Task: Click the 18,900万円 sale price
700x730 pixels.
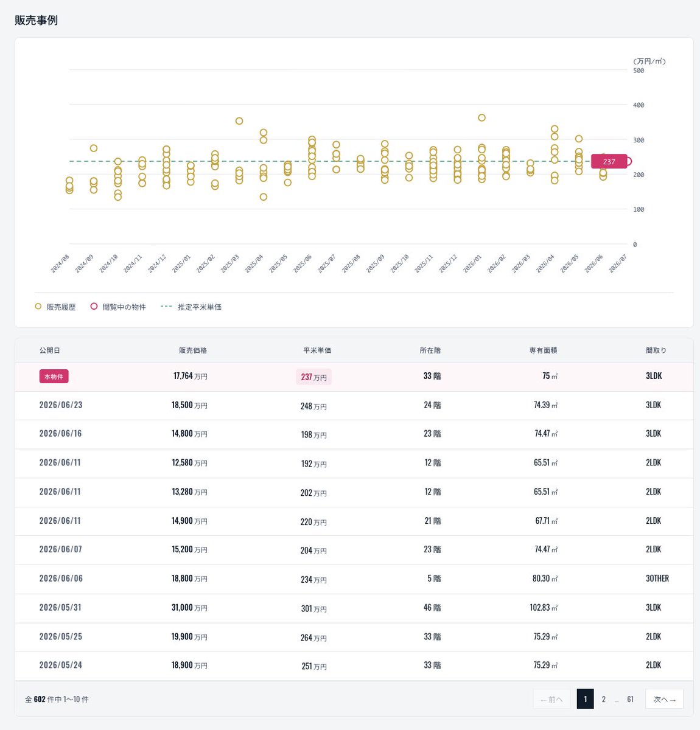Action: (189, 666)
